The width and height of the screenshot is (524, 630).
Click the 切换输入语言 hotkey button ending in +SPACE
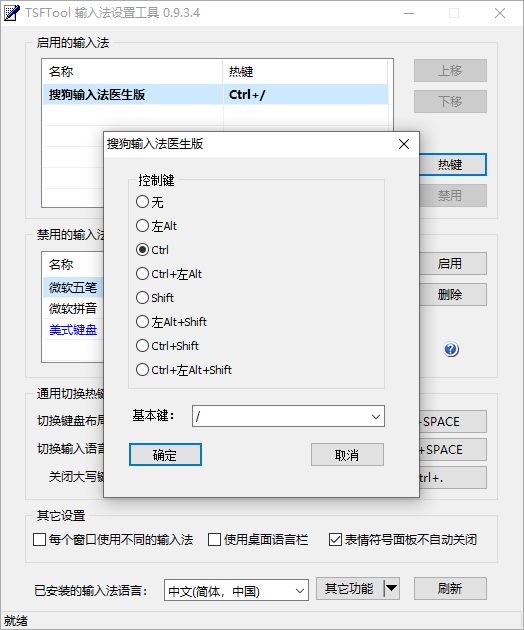coord(452,449)
